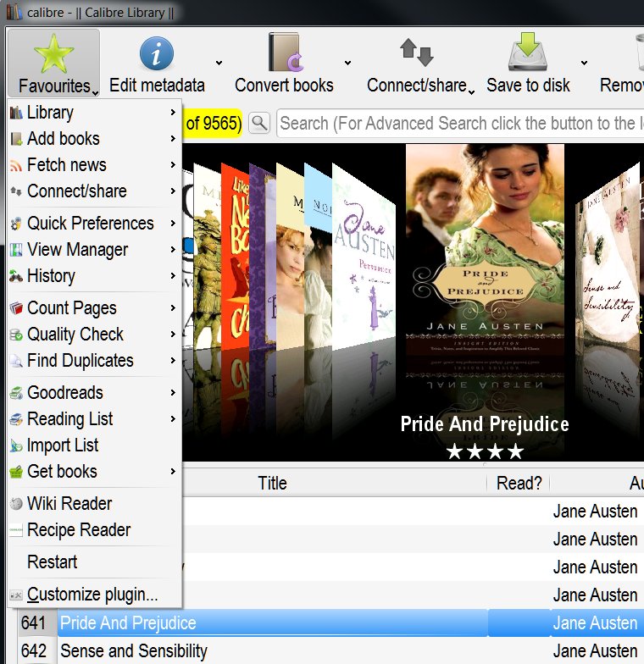The width and height of the screenshot is (644, 664).
Task: Click the History icon in menu
Action: coord(16,276)
